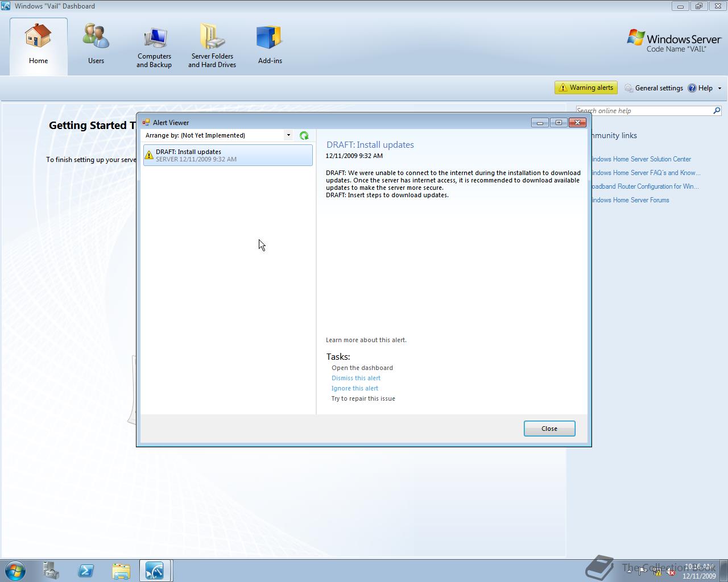The width and height of the screenshot is (728, 582).
Task: Click Ignore this alert
Action: tap(355, 388)
